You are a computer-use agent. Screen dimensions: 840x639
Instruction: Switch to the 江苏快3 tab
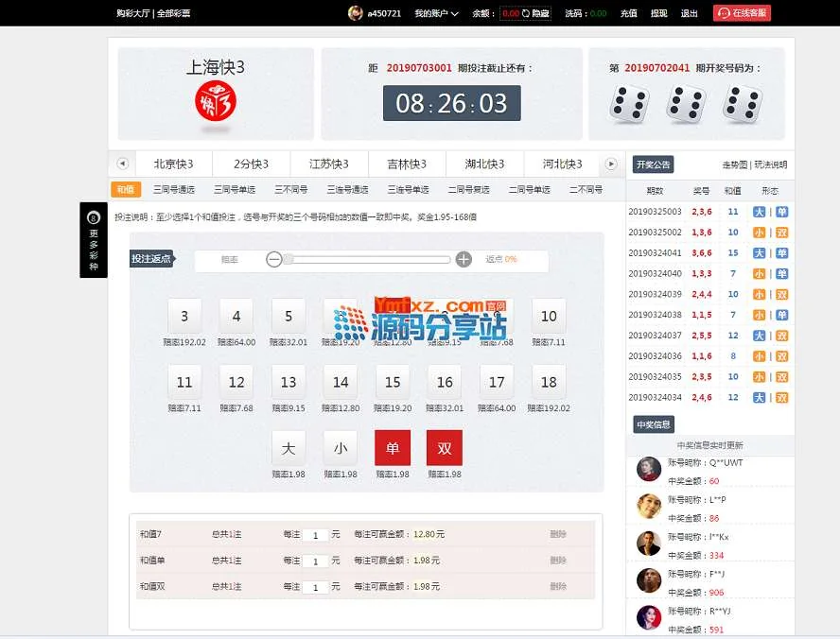click(328, 164)
